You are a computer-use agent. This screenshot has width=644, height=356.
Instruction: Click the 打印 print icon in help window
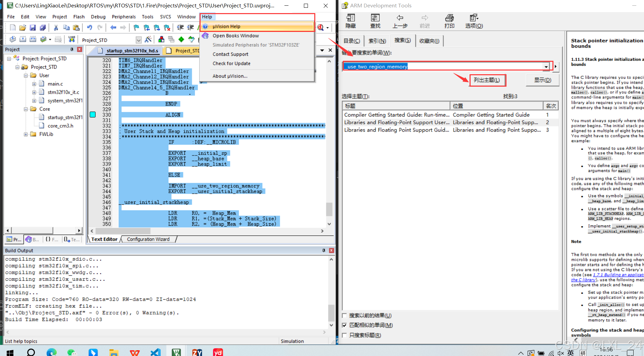[449, 21]
